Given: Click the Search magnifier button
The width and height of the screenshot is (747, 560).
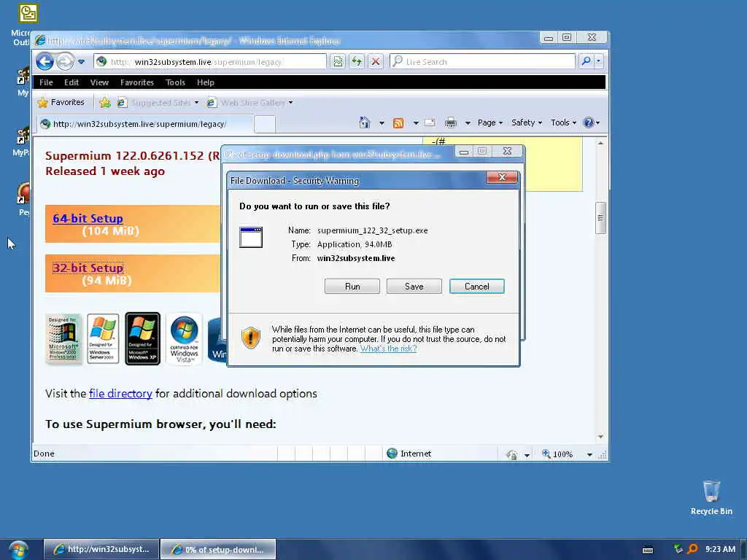Looking at the screenshot, I should coord(586,61).
